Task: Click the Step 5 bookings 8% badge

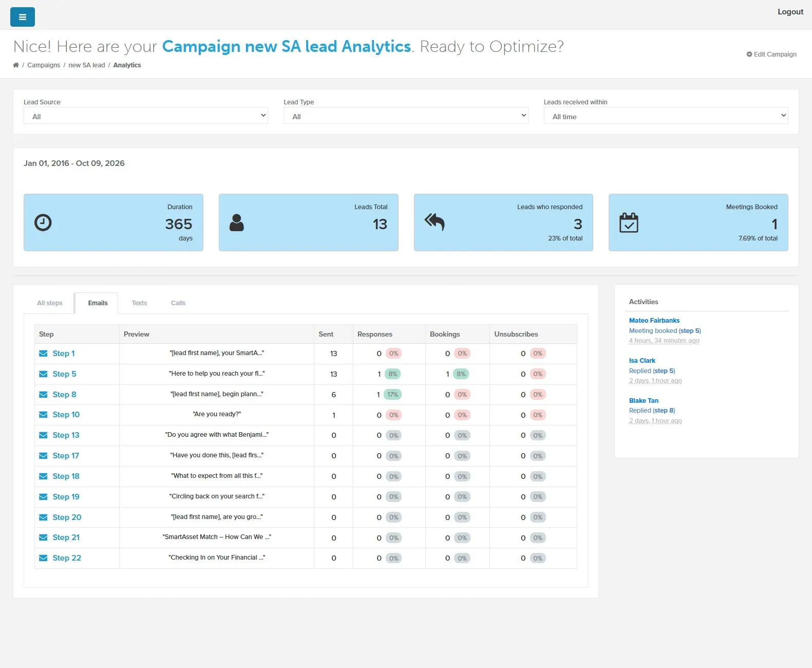Action: coord(461,374)
